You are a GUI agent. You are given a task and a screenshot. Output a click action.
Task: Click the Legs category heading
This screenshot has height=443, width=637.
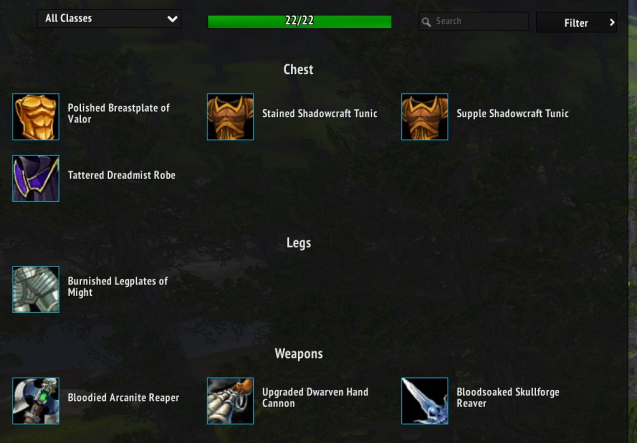[x=299, y=243]
